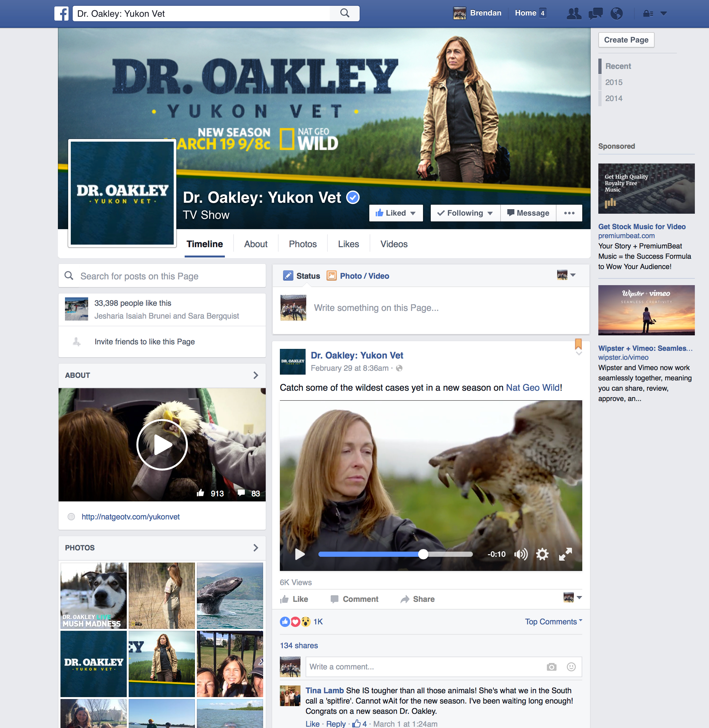Viewport: 709px width, 728px height.
Task: Open Brendan's profile from the top bar
Action: [477, 13]
